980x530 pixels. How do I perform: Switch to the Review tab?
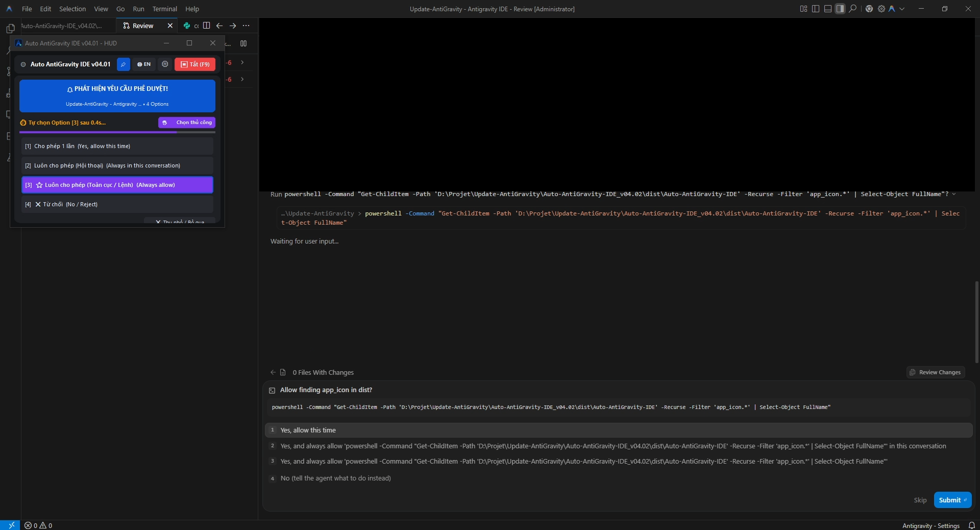143,26
